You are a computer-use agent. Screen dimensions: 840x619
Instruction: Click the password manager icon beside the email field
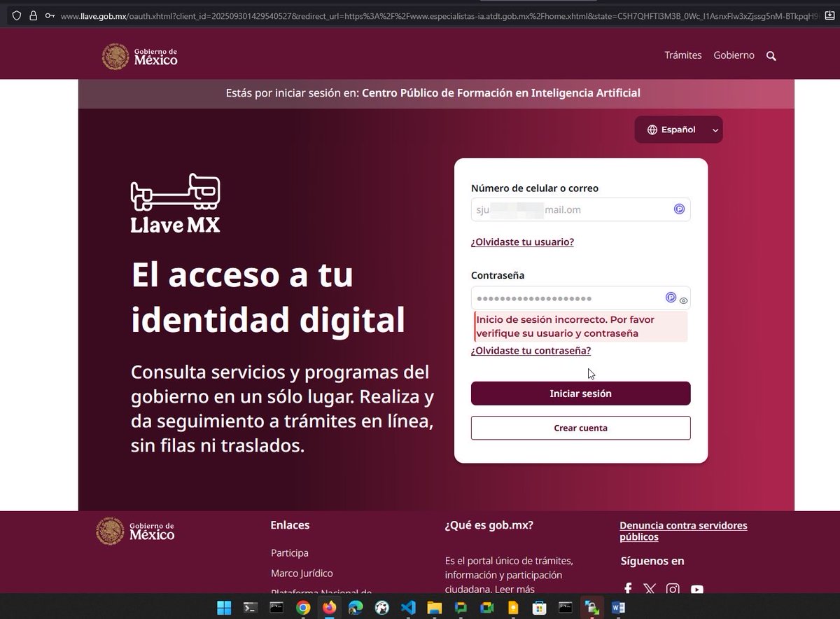click(678, 209)
